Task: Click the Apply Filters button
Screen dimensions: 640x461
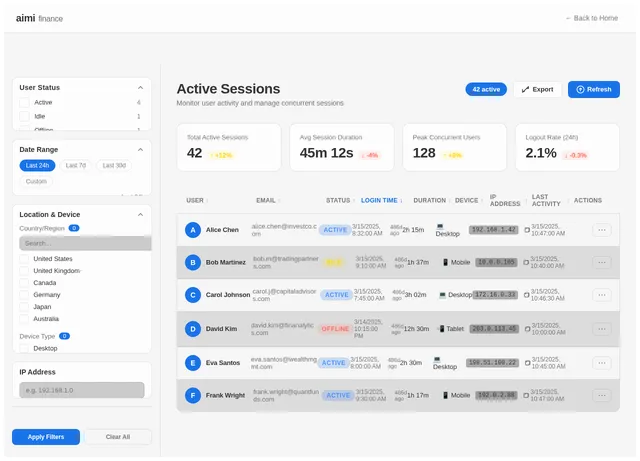Action: tap(46, 437)
